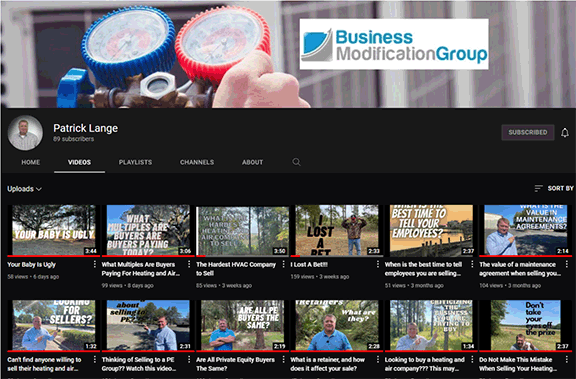Click Patrick Lange's channel avatar

pyautogui.click(x=25, y=133)
